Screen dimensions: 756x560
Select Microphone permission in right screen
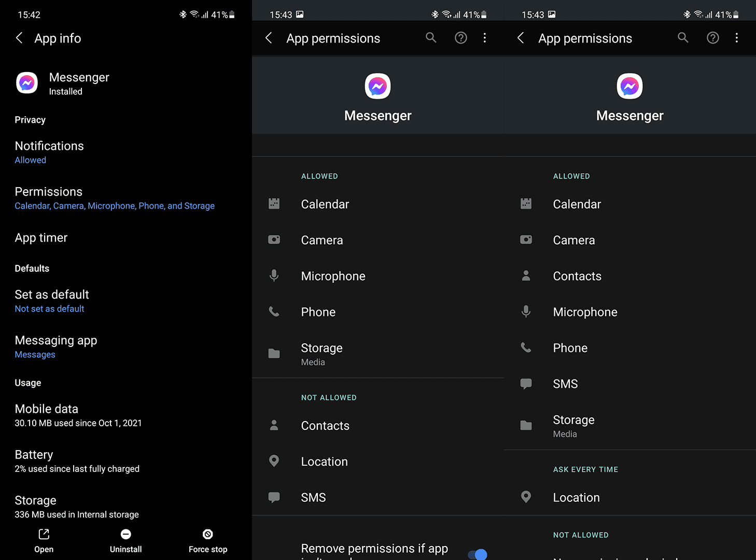pos(630,312)
